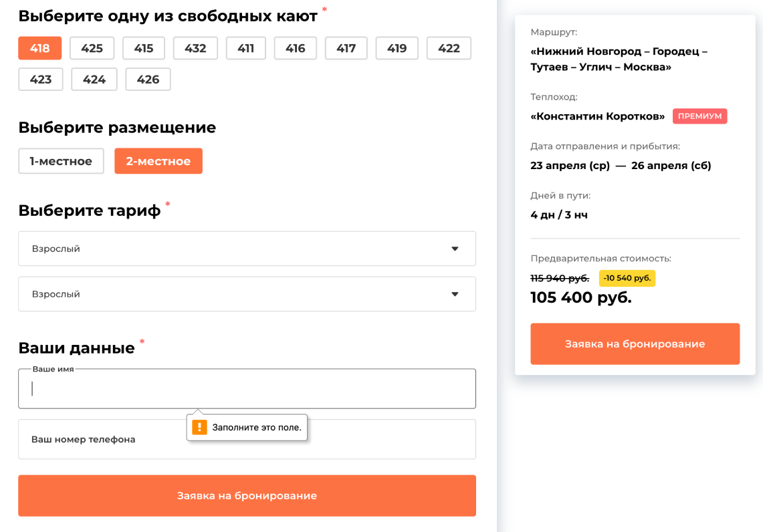This screenshot has height=532, width=763.
Task: Select cabin 411
Action: [245, 48]
